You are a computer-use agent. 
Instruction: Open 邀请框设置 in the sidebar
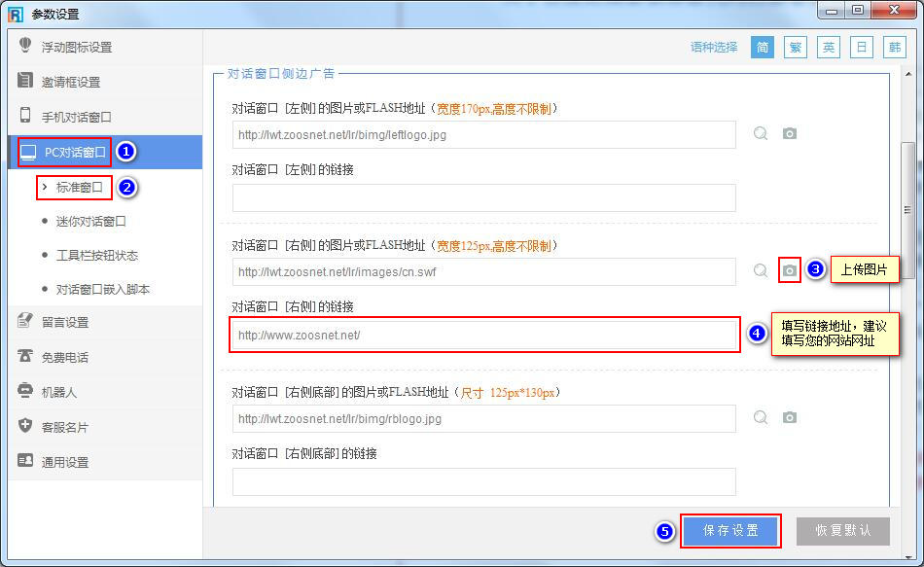[x=105, y=82]
